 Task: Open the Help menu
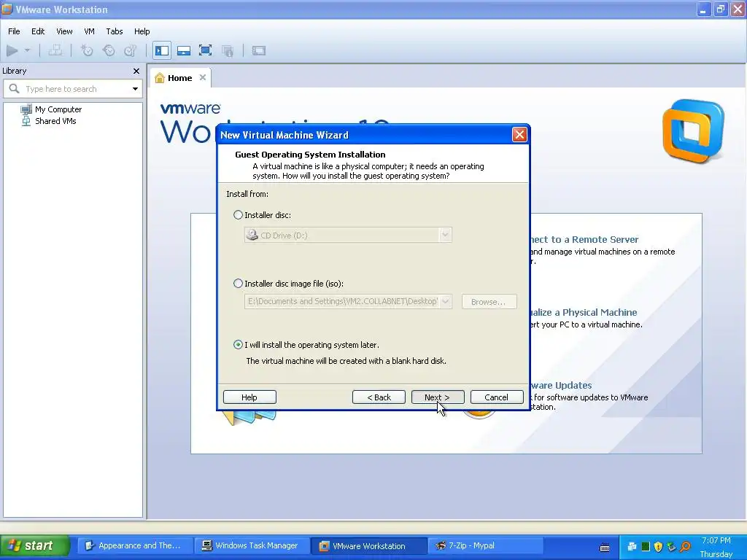pyautogui.click(x=142, y=31)
